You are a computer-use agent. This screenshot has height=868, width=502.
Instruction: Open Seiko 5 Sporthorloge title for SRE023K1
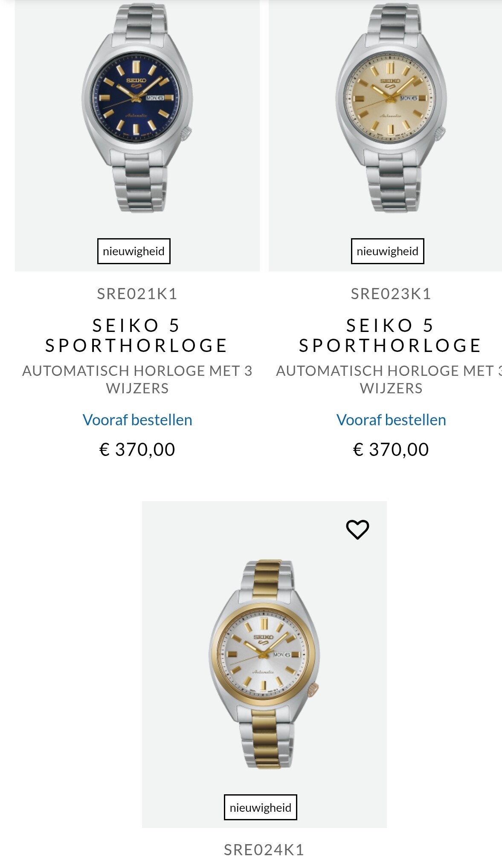(391, 335)
